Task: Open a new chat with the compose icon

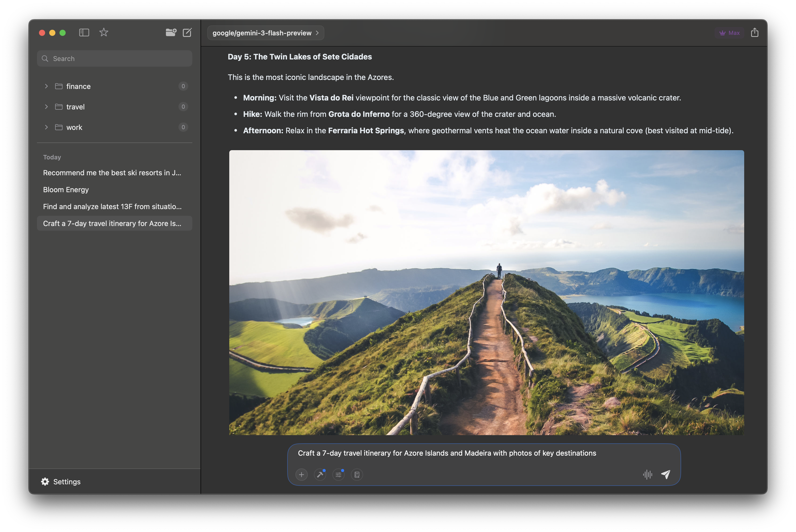Action: click(x=187, y=32)
